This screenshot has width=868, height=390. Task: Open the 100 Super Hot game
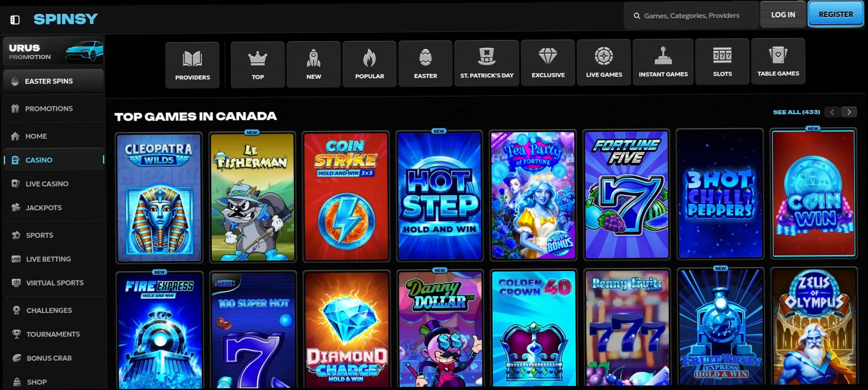[253, 330]
